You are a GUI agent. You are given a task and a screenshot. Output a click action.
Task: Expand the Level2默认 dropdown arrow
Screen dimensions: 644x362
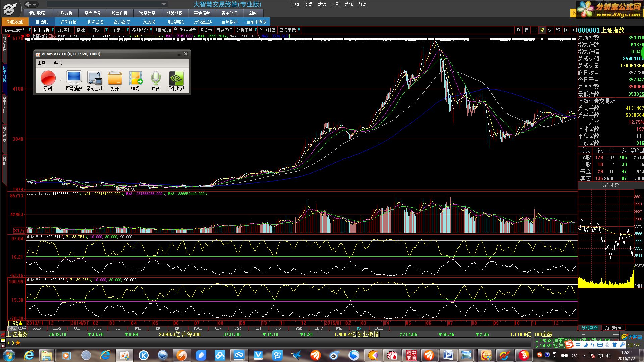coord(29,30)
